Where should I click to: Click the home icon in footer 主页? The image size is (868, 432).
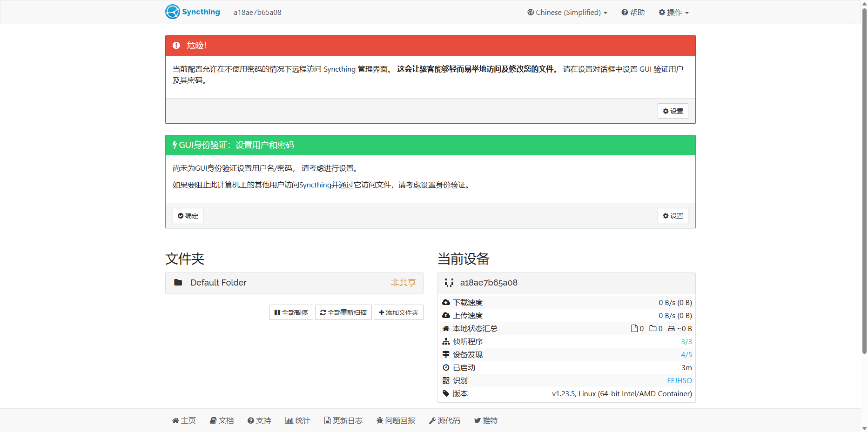click(x=175, y=420)
